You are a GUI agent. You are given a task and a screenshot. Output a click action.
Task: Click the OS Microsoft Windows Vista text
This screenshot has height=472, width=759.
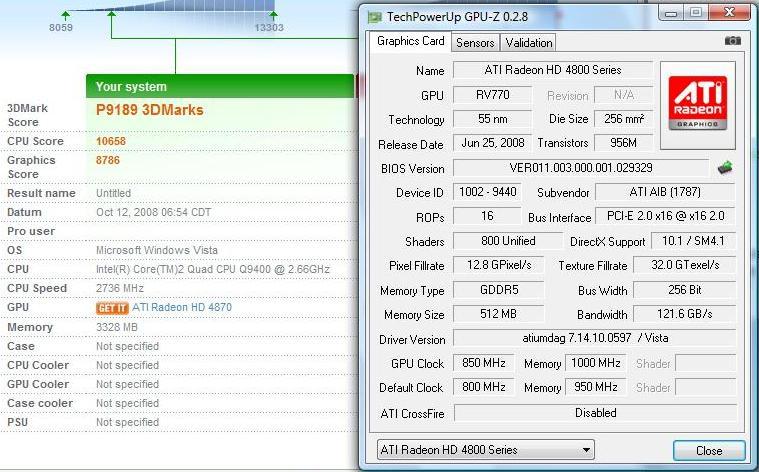click(156, 250)
